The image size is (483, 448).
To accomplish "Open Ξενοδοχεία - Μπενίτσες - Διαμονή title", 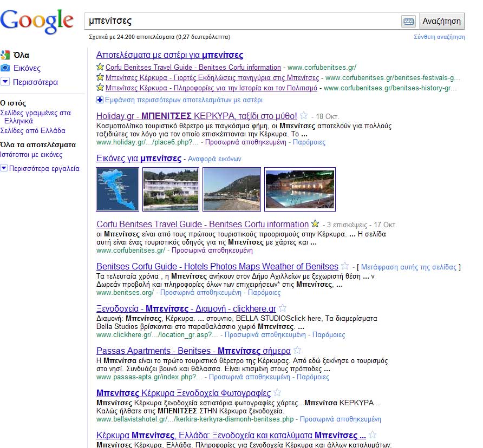I will pyautogui.click(x=186, y=308).
